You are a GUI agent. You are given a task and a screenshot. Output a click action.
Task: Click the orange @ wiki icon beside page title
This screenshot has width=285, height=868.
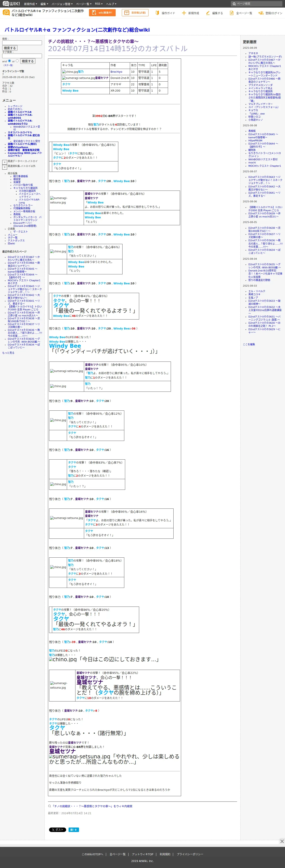tap(6, 13)
